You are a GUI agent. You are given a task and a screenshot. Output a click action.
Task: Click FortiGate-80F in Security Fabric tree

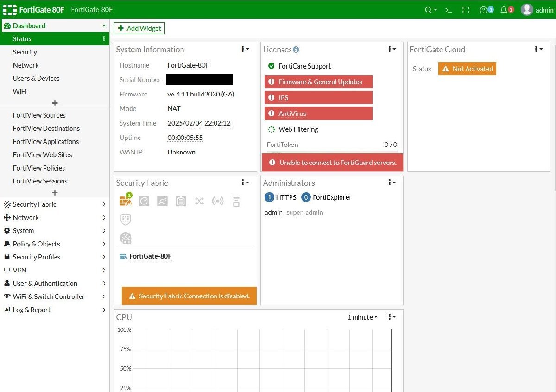coord(151,256)
